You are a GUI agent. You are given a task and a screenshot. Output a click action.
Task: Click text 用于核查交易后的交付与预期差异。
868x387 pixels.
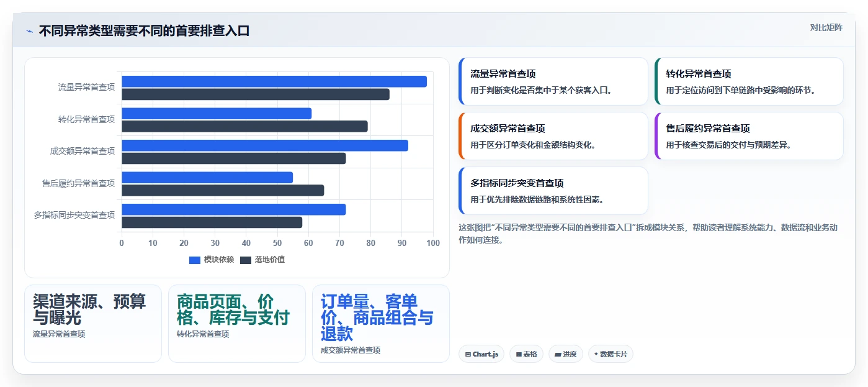(x=729, y=145)
